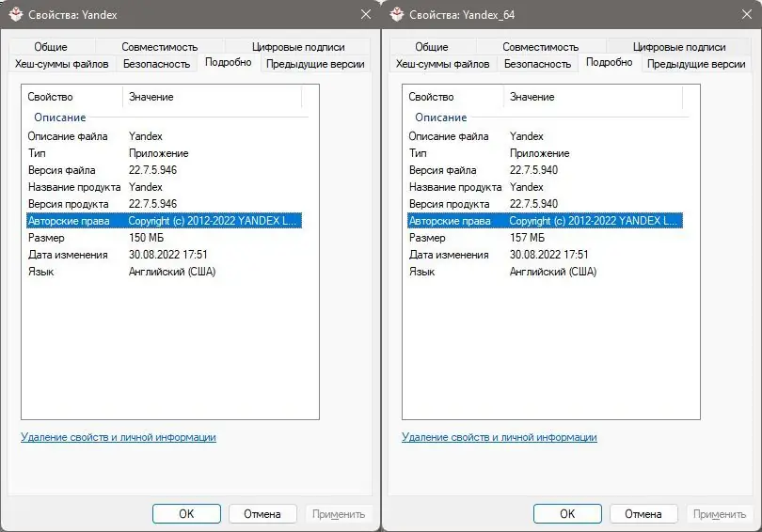Click the Yandex icon in the Свойства: Yandex title bar
Screen dimensions: 762x532
pos(16,14)
